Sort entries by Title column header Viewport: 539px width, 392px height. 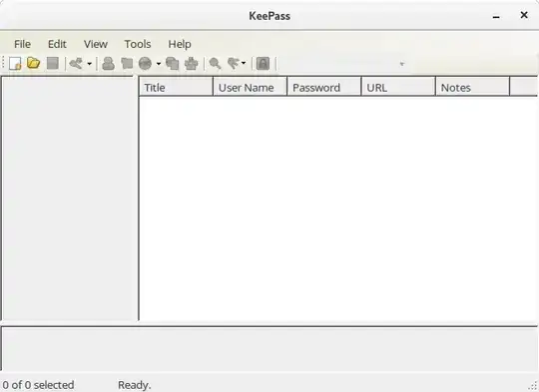(176, 87)
